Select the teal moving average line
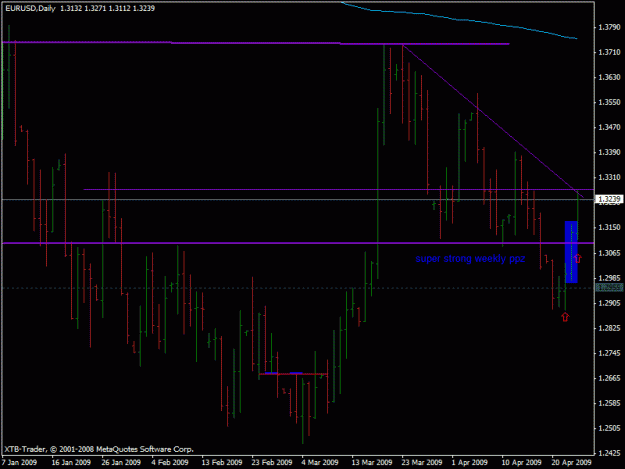Image resolution: width=625 pixels, height=469 pixels. click(458, 19)
